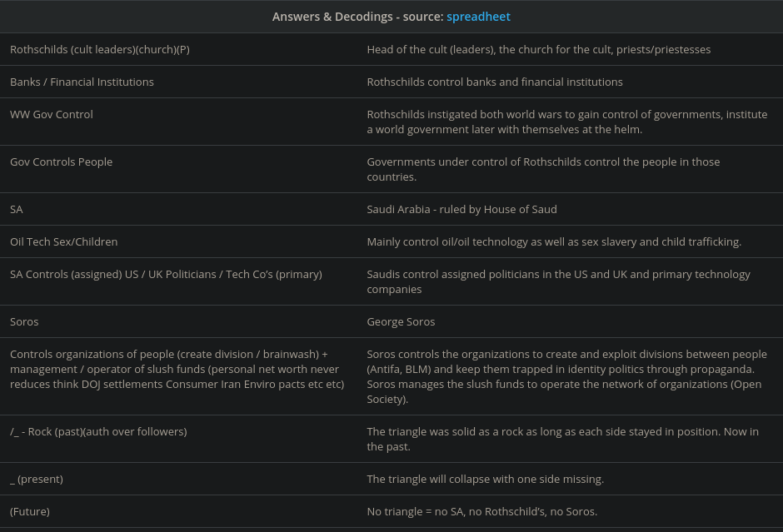Click the 'WW Gov Control' cell
The width and height of the screenshot is (783, 532).
coord(52,114)
